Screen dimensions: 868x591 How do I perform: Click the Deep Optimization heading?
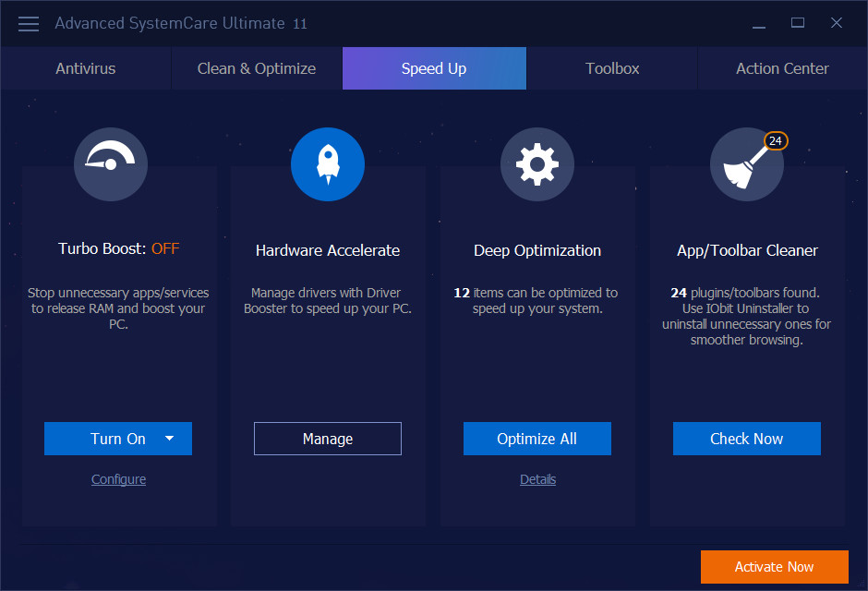click(x=537, y=250)
